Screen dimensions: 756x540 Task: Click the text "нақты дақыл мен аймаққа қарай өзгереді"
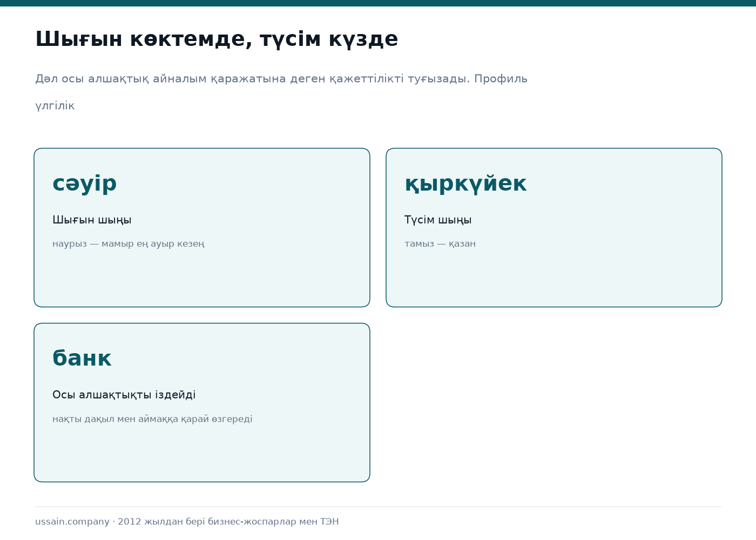(152, 419)
